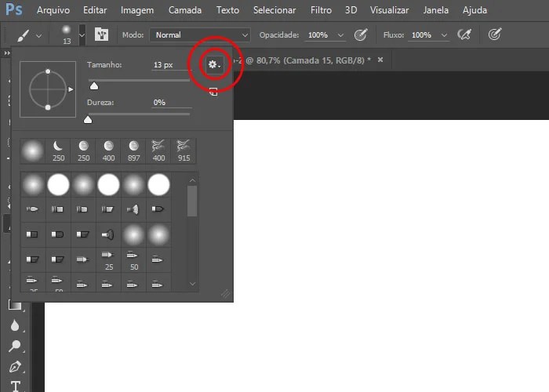The width and height of the screenshot is (549, 392).
Task: Click the brush list scrollbar thumb
Action: point(192,201)
